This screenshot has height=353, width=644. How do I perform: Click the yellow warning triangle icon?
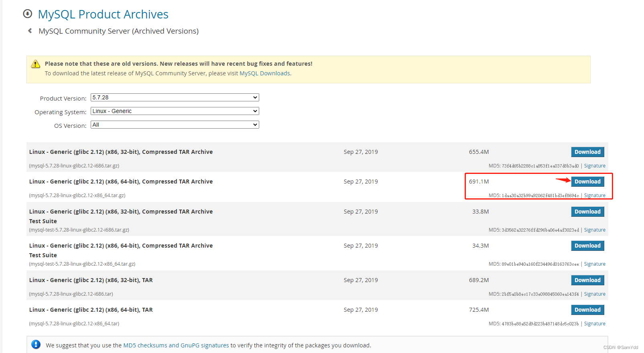point(36,64)
